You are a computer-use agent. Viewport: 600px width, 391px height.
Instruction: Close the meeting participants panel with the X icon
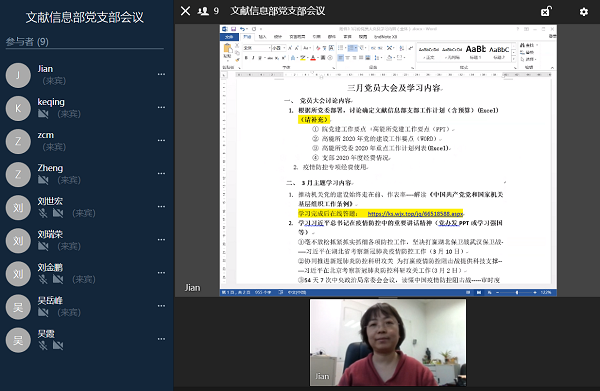coord(186,11)
